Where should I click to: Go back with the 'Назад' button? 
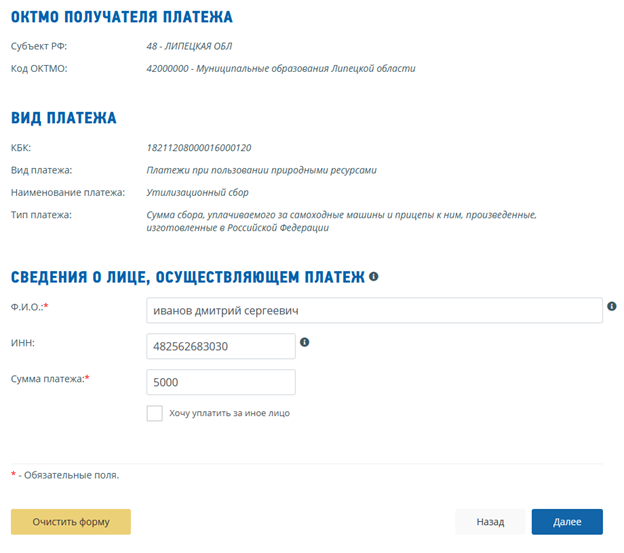(490, 522)
